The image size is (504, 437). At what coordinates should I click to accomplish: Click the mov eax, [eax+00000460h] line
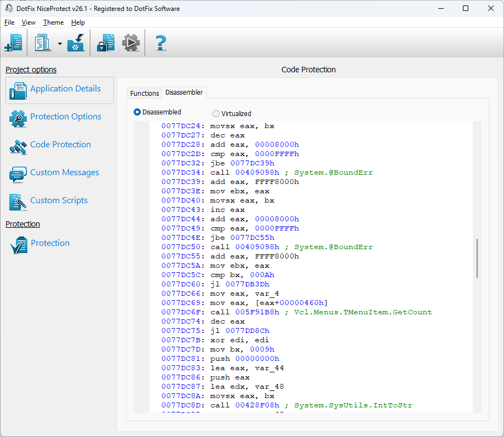[x=245, y=303]
